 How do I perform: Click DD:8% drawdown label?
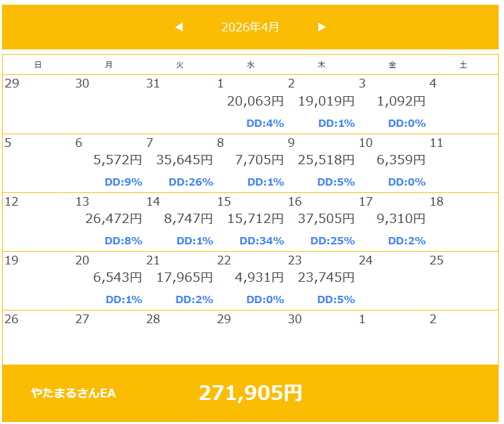pyautogui.click(x=124, y=241)
